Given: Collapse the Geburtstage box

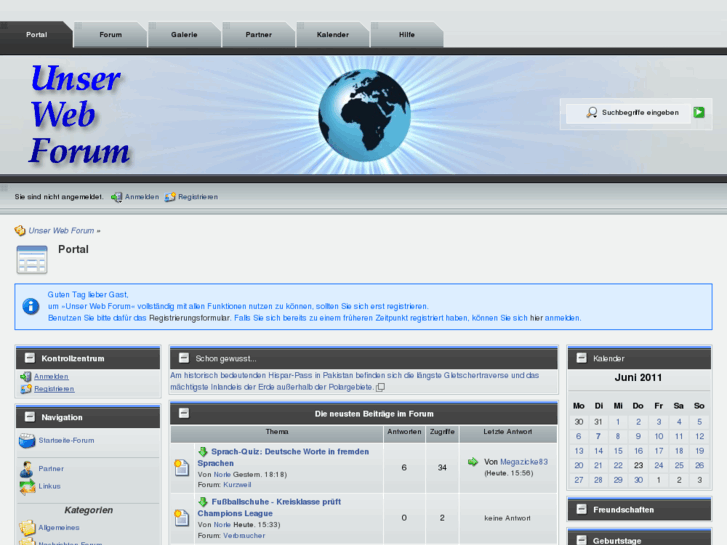Looking at the screenshot, I should click(x=581, y=540).
